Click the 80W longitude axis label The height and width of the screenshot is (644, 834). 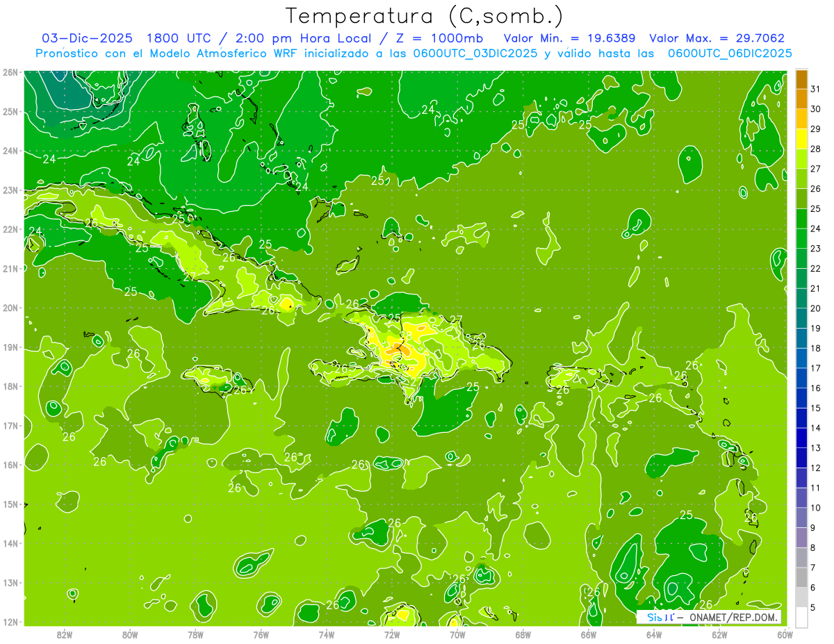pos(130,634)
